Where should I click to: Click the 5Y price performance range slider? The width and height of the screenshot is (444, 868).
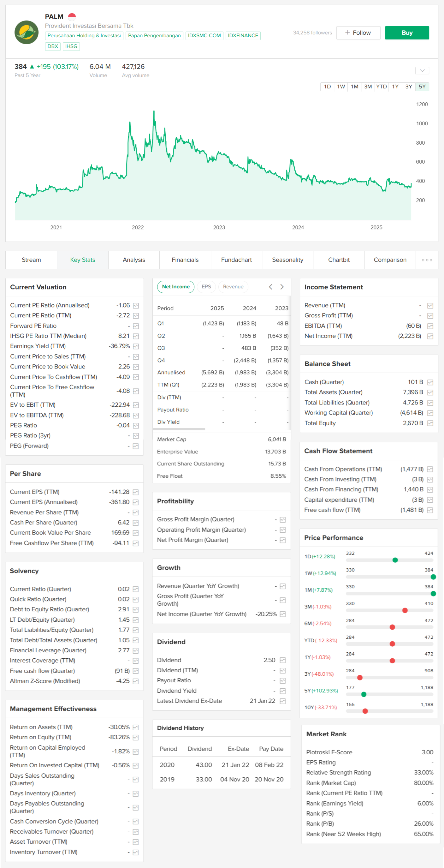(389, 694)
